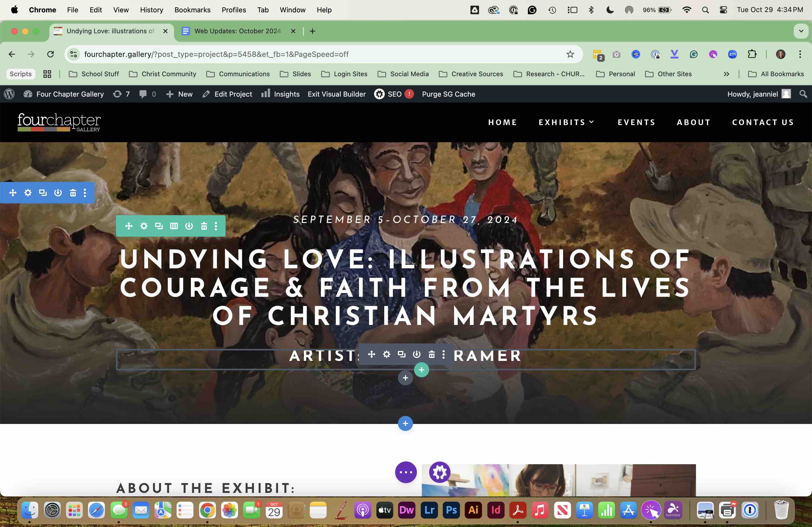Open a new Chrome tab

(x=313, y=31)
